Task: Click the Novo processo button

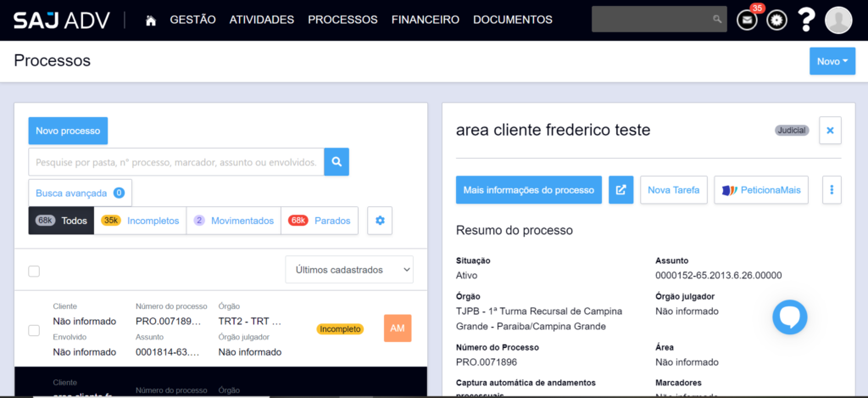Action: 68,131
